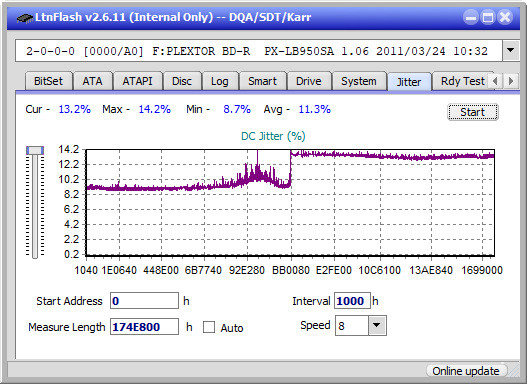Close the LtnFlash window
527x384 pixels.
point(505,17)
